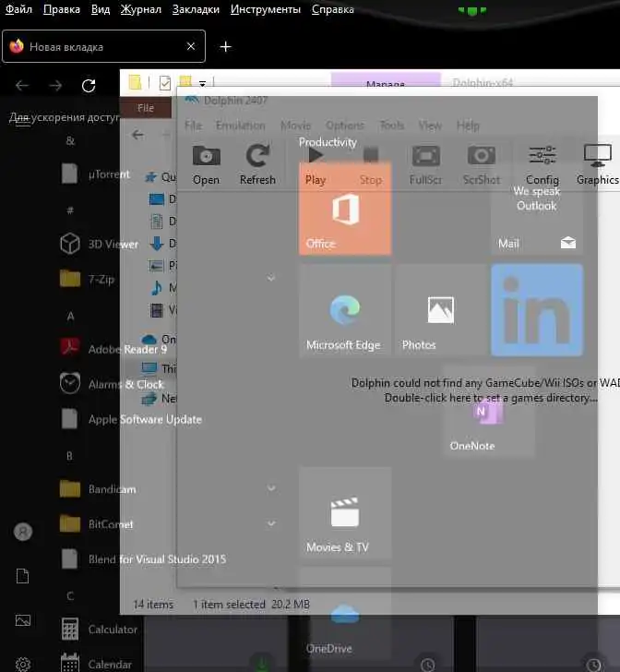Viewport: 620px width, 672px height.
Task: Click the 14 items status text
Action: click(x=153, y=605)
